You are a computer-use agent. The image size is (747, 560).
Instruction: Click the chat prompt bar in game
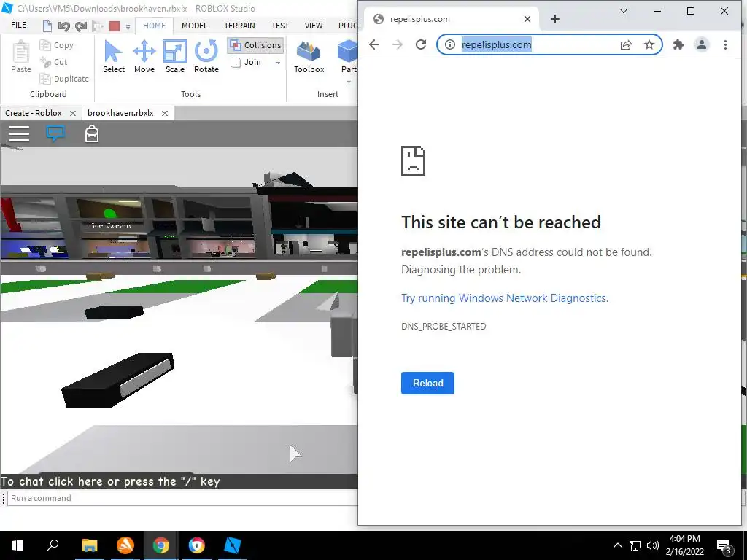179,481
